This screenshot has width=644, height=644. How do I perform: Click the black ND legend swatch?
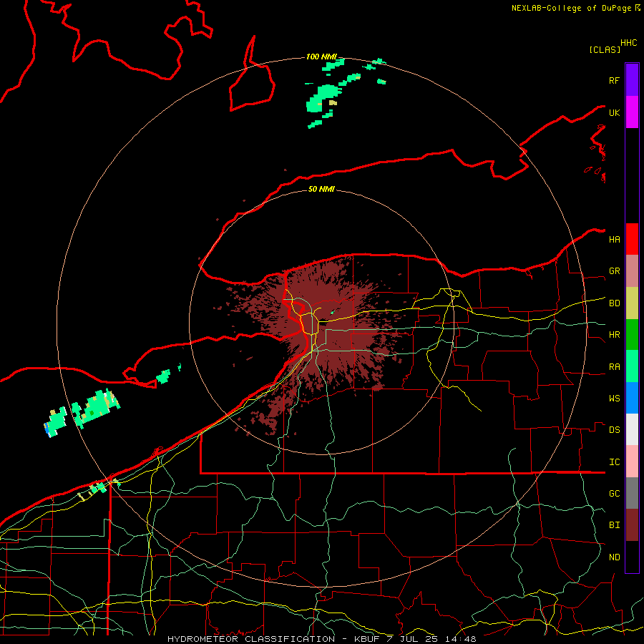(x=632, y=557)
